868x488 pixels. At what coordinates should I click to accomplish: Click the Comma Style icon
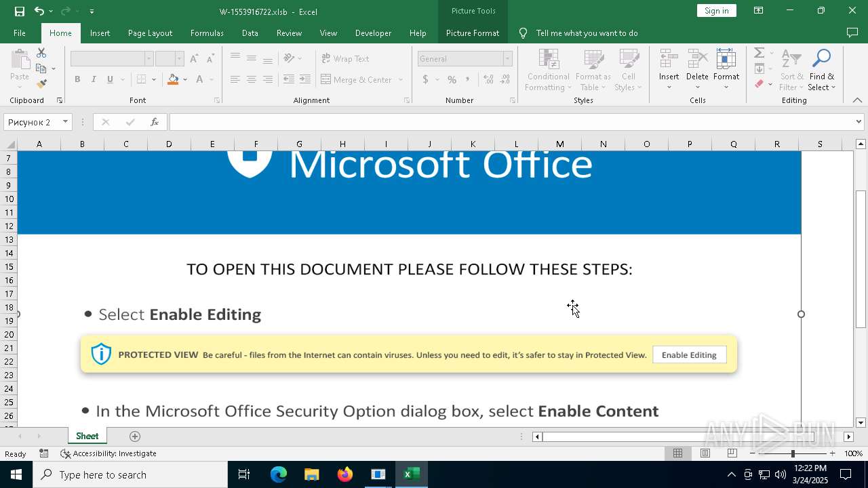[x=468, y=79]
